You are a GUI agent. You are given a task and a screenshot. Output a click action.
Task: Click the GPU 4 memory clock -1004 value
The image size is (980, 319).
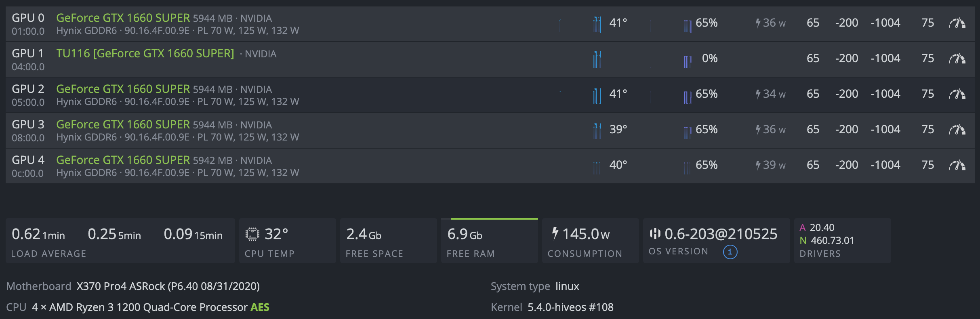pyautogui.click(x=885, y=165)
